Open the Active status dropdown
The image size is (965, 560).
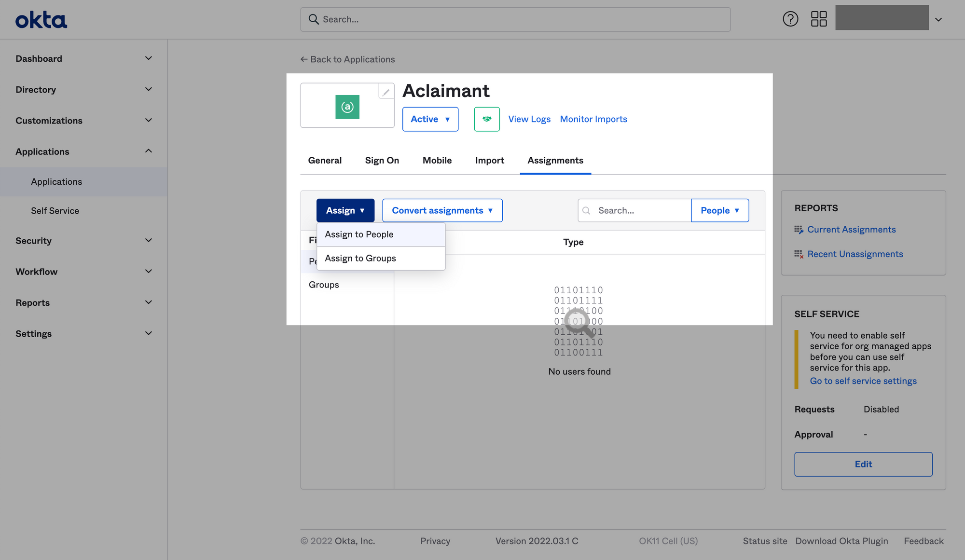pyautogui.click(x=430, y=119)
